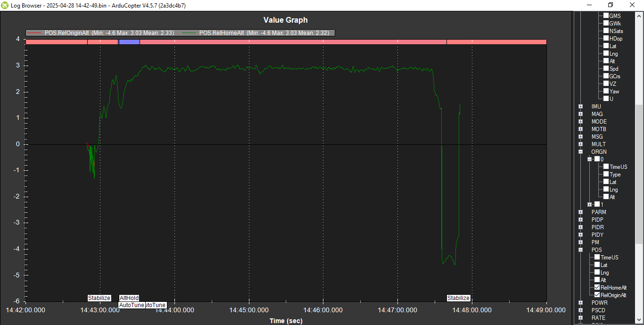Screen dimensions: 644x325
Task: Minimize the Log Browser window
Action: coord(589,5)
